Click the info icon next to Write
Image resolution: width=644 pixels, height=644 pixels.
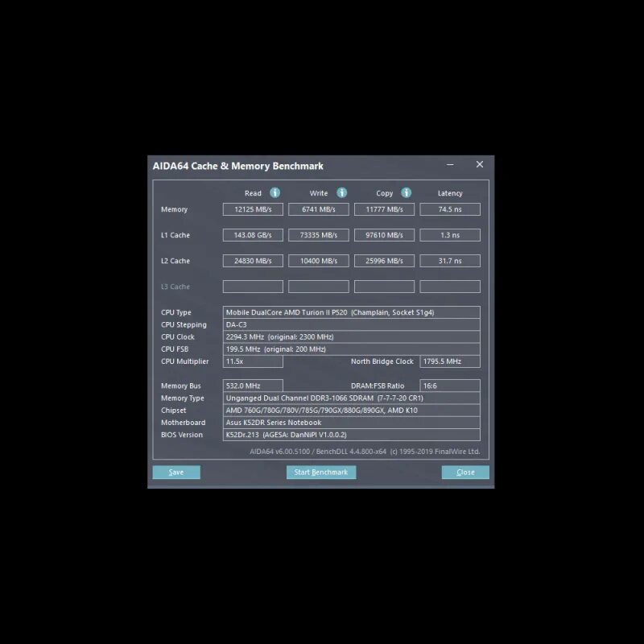coord(341,192)
